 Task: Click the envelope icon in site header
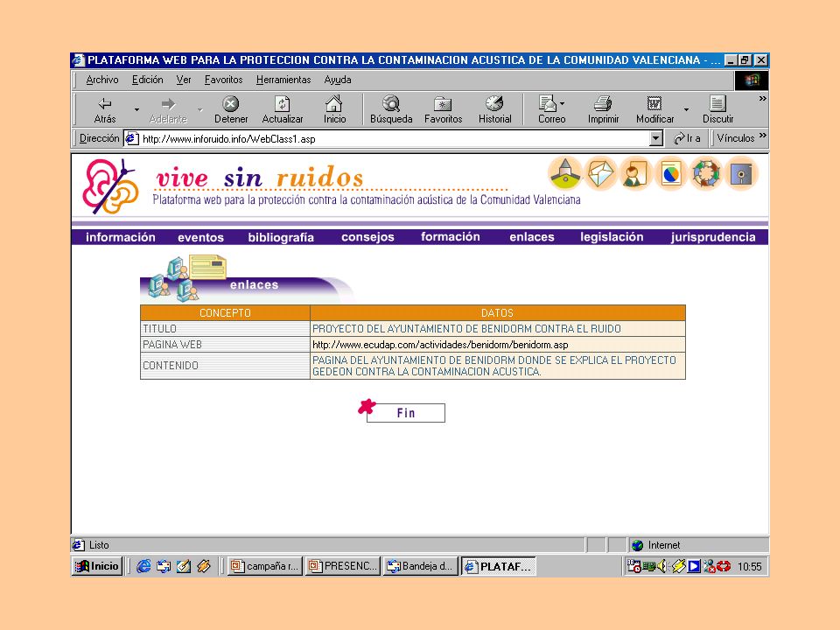coord(600,173)
